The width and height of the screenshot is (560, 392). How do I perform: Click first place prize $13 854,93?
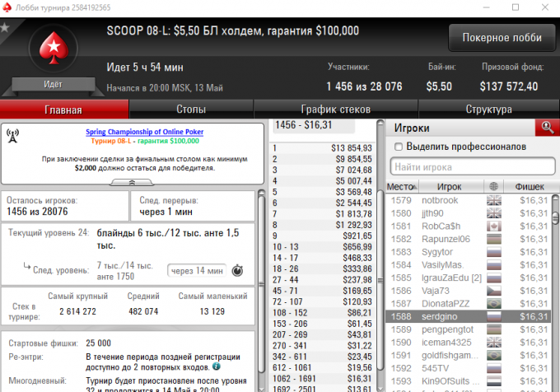[352, 147]
